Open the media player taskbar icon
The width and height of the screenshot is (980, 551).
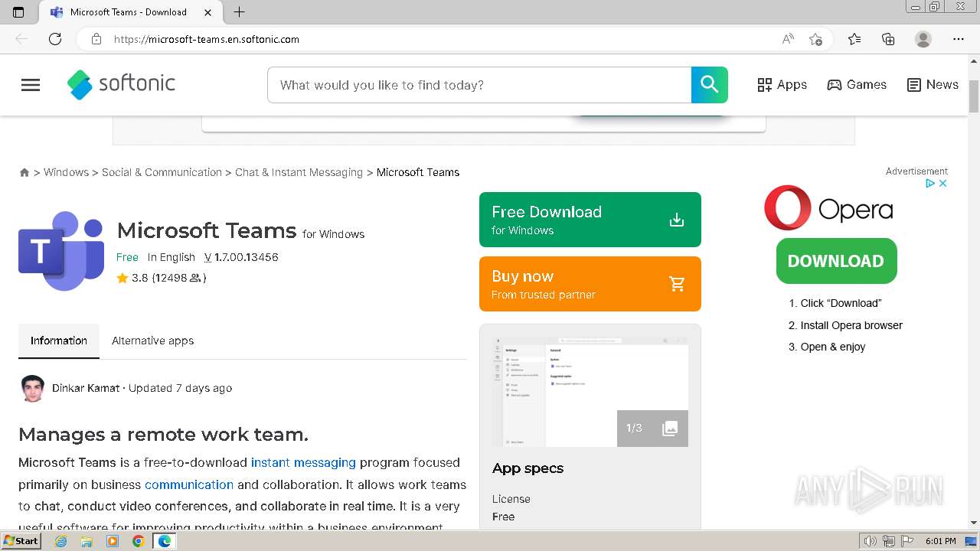[113, 541]
